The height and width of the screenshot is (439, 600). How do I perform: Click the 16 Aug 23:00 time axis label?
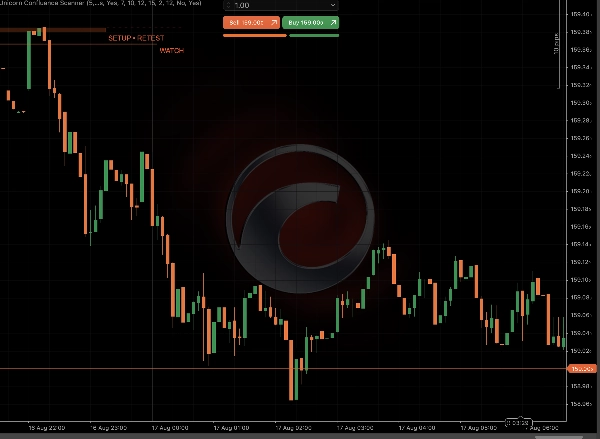(x=108, y=428)
